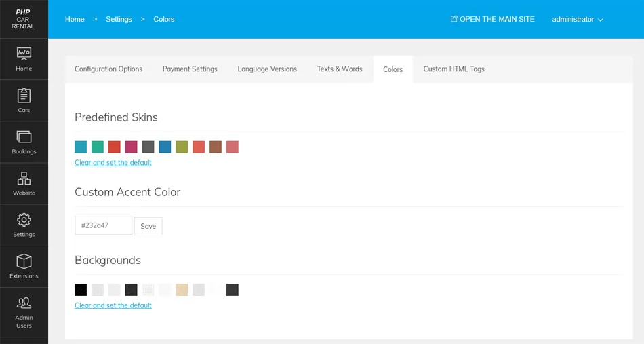Select the dark blue predefined skin
The width and height of the screenshot is (644, 344).
click(165, 147)
